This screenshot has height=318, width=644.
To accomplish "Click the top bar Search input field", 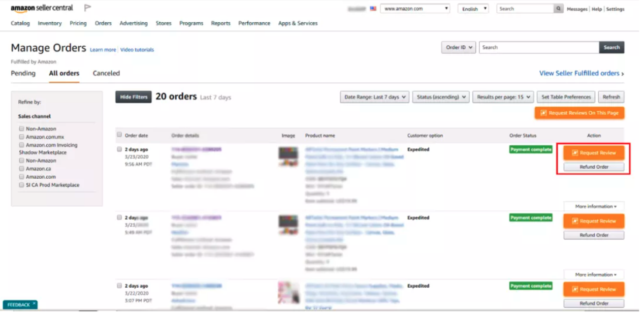I will [x=525, y=9].
